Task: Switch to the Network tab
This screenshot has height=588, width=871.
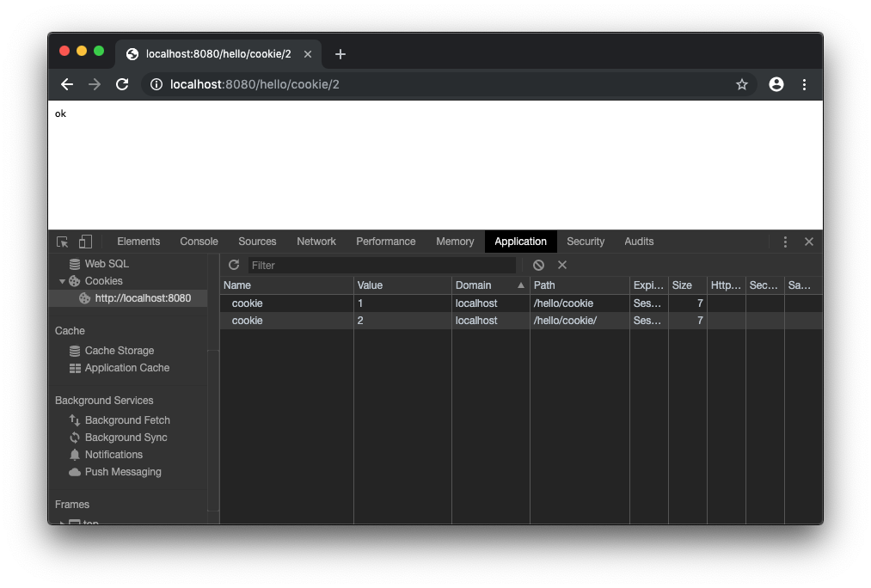Action: click(316, 242)
